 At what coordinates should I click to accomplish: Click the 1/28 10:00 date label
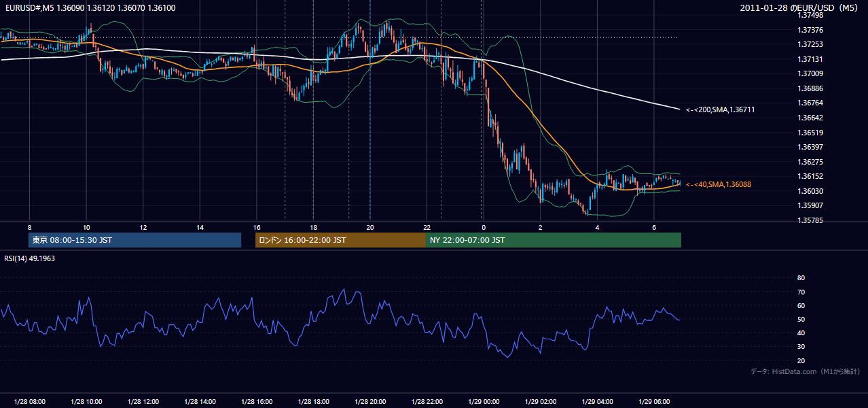[86, 402]
